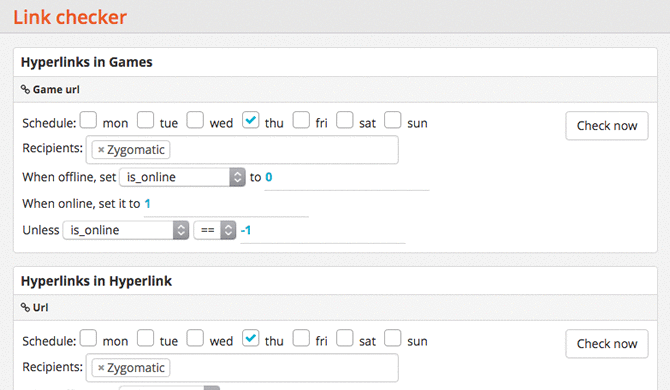Edit the Unless value field showing -1
The image size is (670, 390).
point(323,232)
